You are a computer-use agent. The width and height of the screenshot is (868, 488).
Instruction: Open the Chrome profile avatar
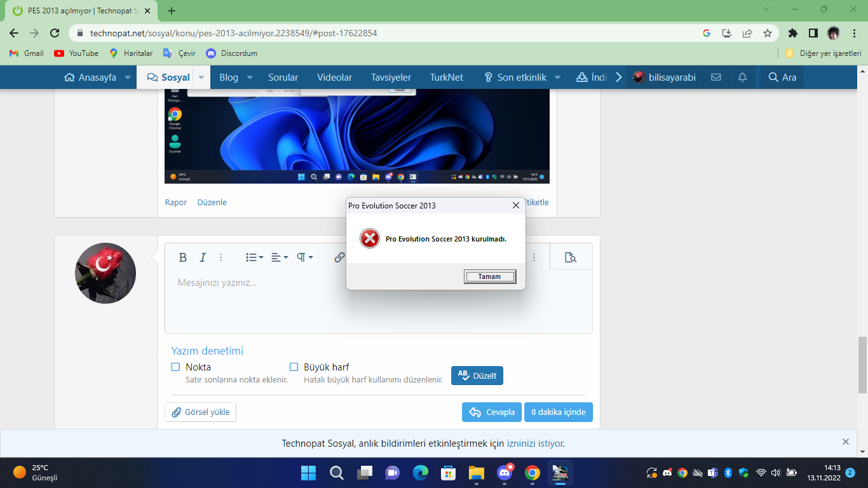[833, 33]
